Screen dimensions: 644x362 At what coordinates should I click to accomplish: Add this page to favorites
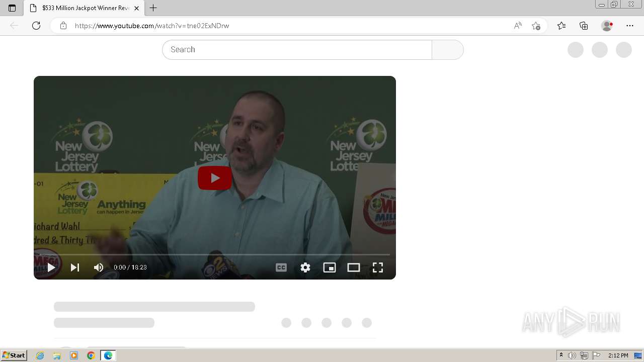click(x=536, y=26)
